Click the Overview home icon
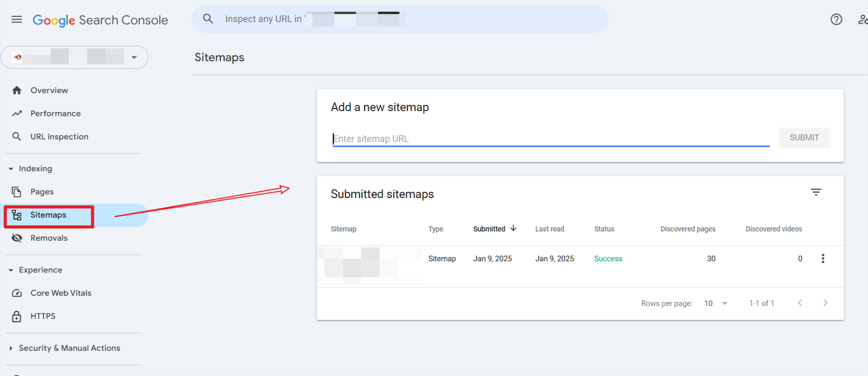The height and width of the screenshot is (376, 868). 17,90
